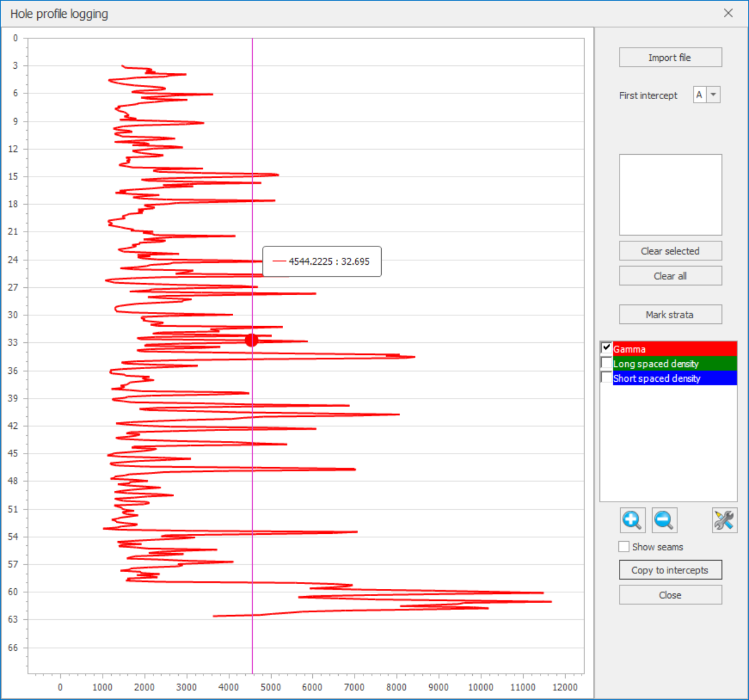
Task: Click the Import file button
Action: click(670, 57)
